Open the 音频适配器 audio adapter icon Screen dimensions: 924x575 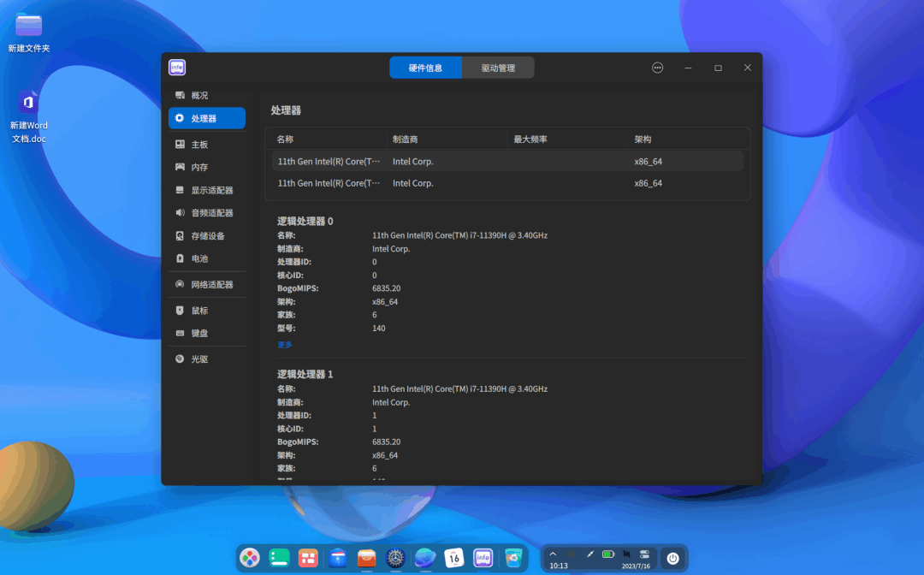pos(180,213)
